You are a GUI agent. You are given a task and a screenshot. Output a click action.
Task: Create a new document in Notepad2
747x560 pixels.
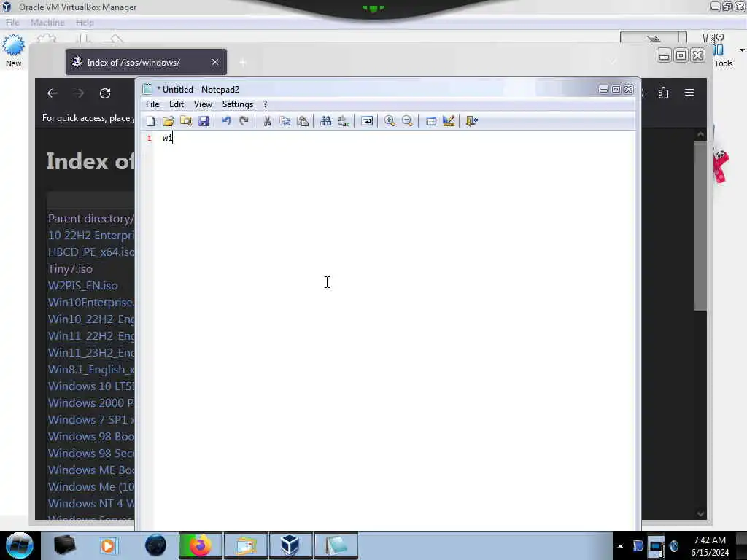point(150,121)
